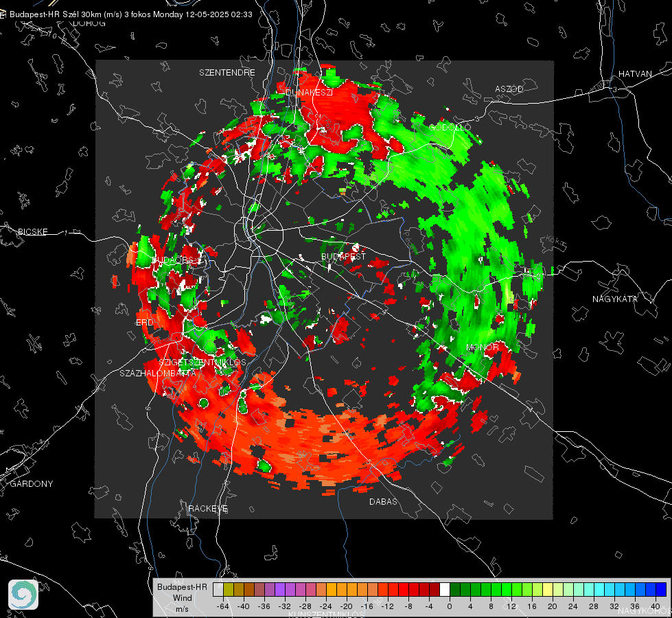Screen dimensions: 672x618
Task: Select the SZENTENDRE city label
Action: click(x=227, y=73)
